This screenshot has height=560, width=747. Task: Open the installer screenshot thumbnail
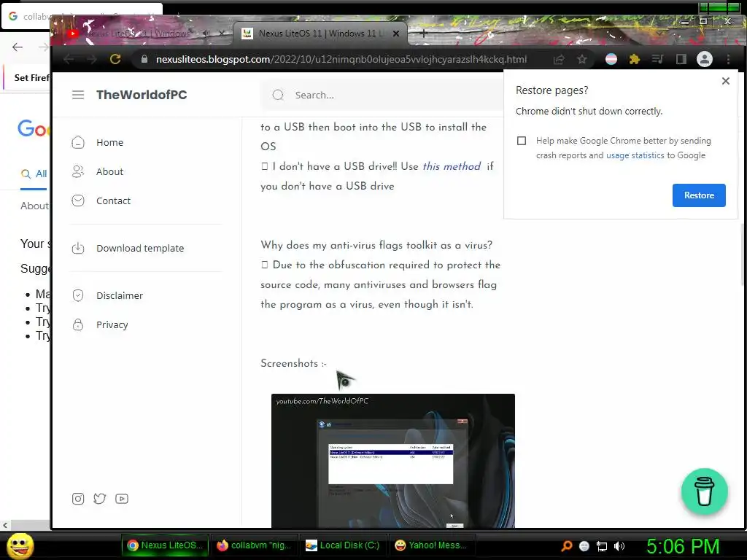click(393, 461)
